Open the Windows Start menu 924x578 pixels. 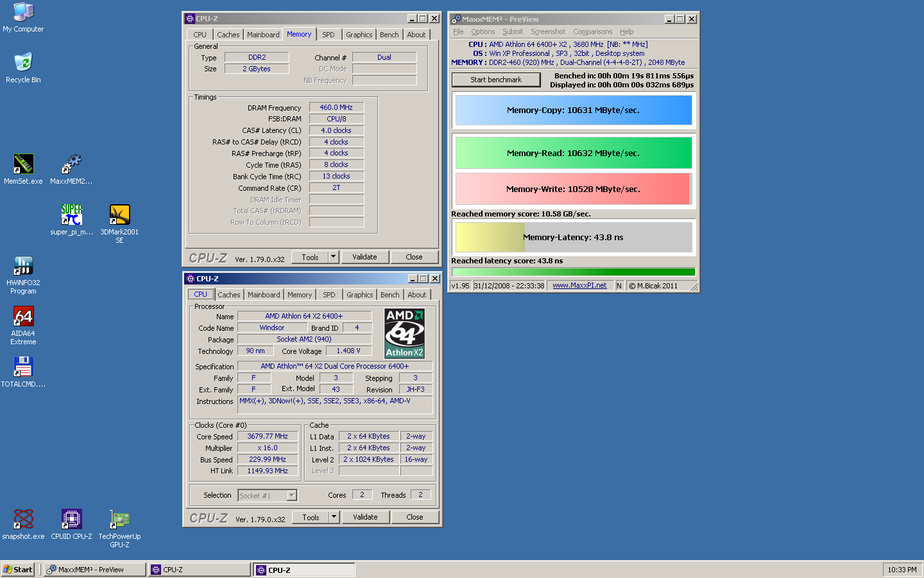[19, 570]
